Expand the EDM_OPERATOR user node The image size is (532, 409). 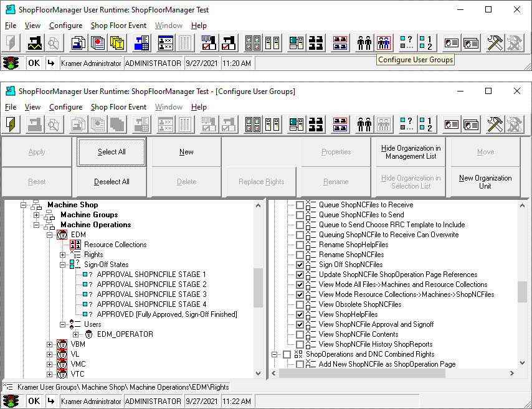[75, 334]
